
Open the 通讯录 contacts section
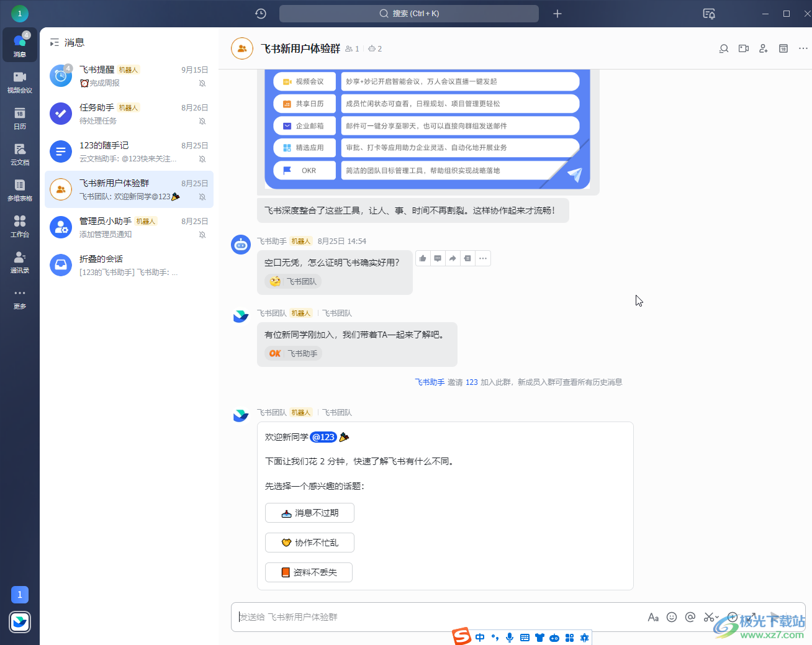[x=20, y=261]
